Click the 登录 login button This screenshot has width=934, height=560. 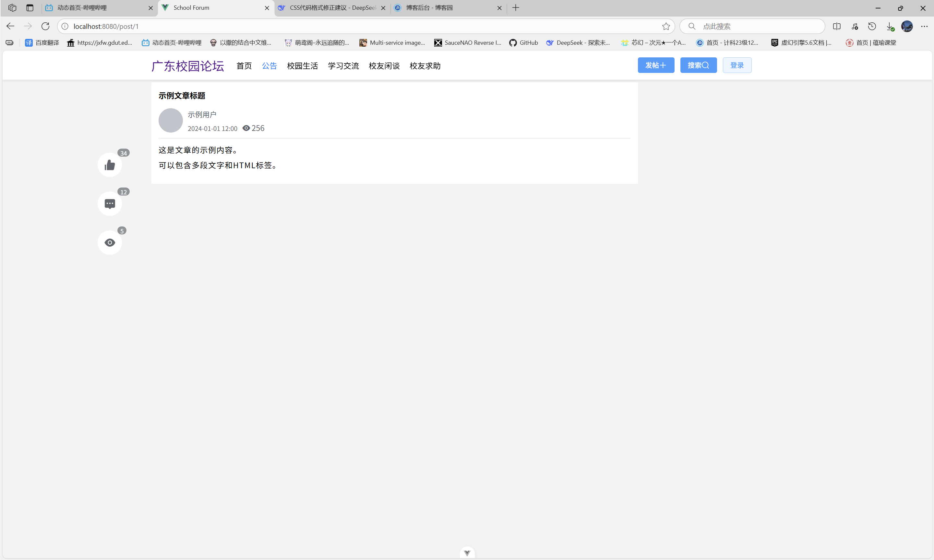click(x=736, y=65)
